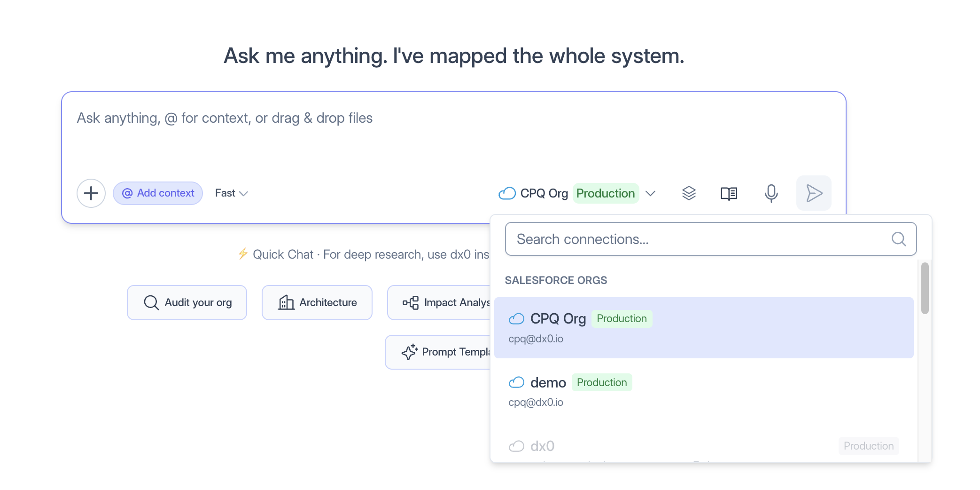Click the connections list scrollbar thumb
This screenshot has height=490, width=980.
[x=925, y=288]
